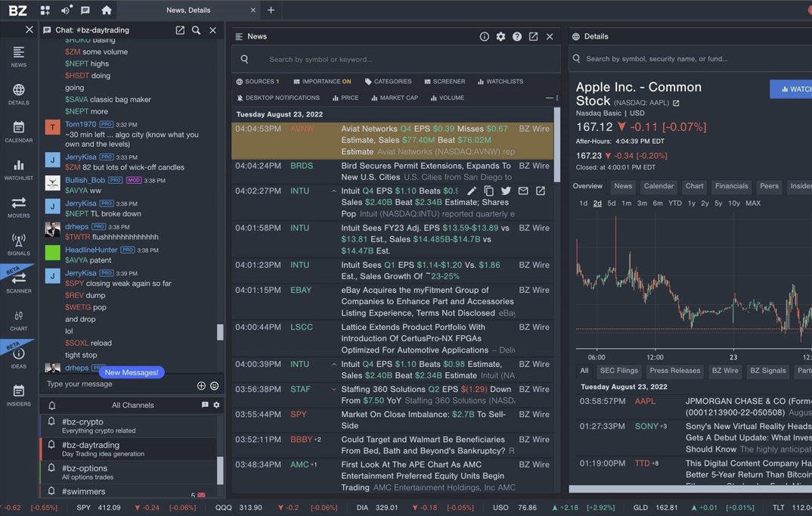Open the Volume filter dropdown
Screen dimensions: 812x516
[448, 98]
